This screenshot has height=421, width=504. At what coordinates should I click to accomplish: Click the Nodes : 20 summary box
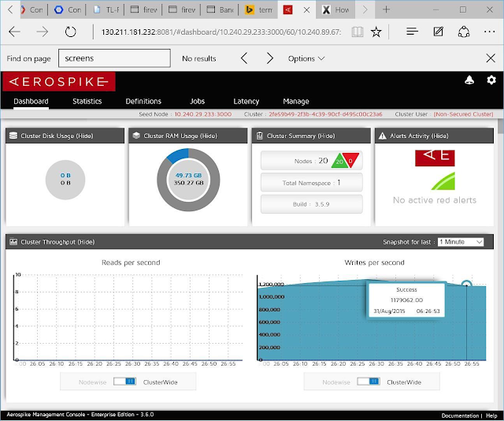click(312, 160)
